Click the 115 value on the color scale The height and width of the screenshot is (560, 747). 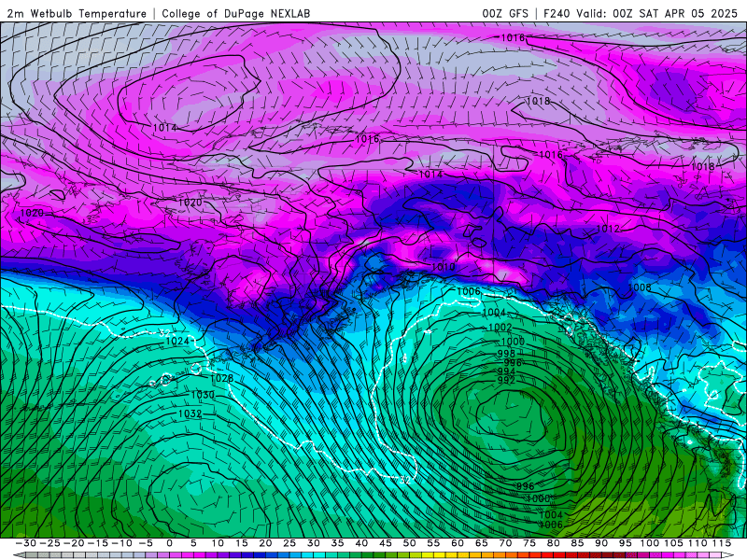[x=722, y=543]
